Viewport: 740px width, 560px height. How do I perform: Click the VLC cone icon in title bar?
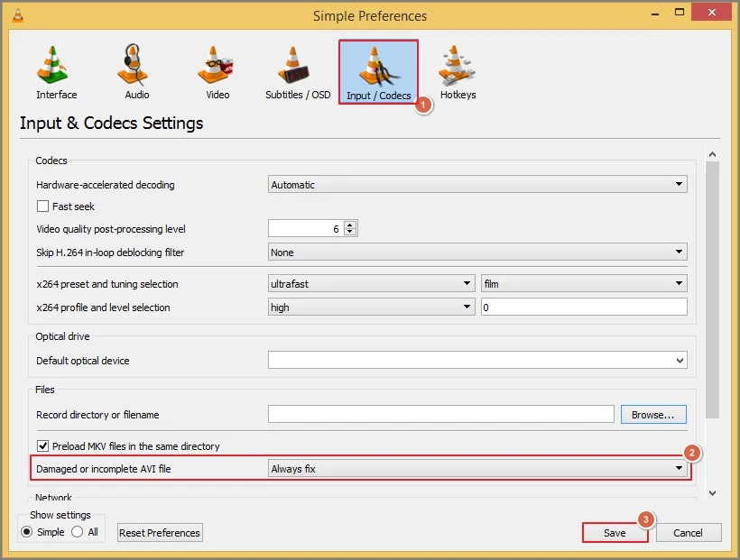point(18,15)
